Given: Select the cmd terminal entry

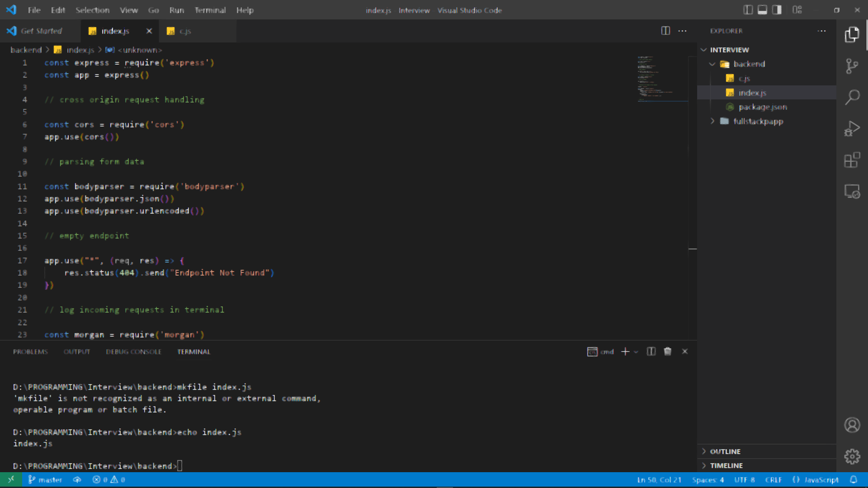Looking at the screenshot, I should tap(600, 352).
